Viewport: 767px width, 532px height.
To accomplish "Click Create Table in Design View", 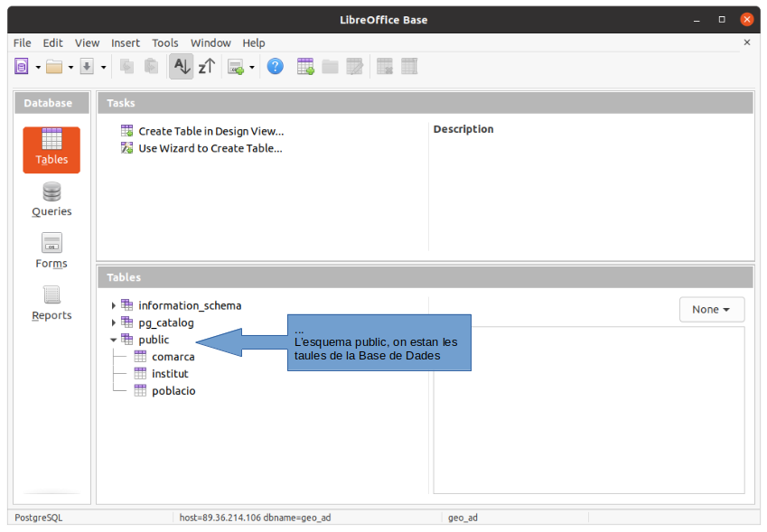I will click(x=210, y=131).
